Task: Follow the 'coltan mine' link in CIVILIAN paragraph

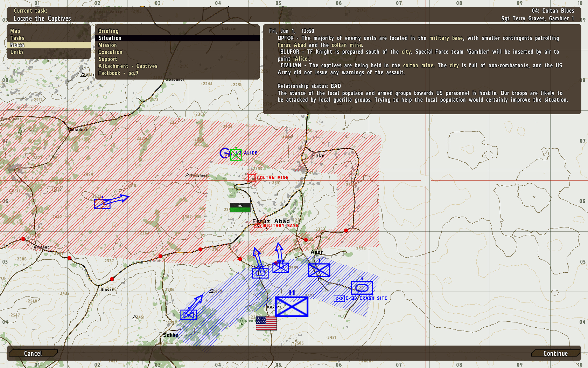Action: coord(418,66)
